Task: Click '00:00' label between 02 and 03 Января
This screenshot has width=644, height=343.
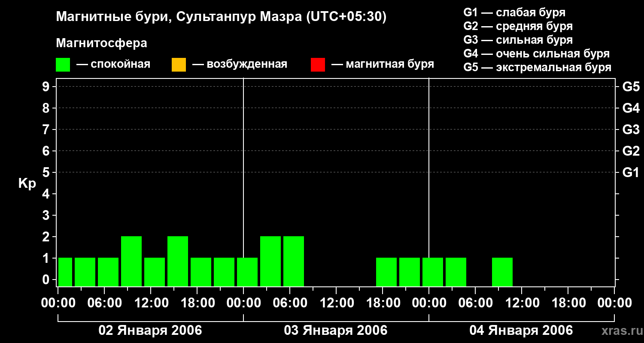Action: [x=243, y=303]
